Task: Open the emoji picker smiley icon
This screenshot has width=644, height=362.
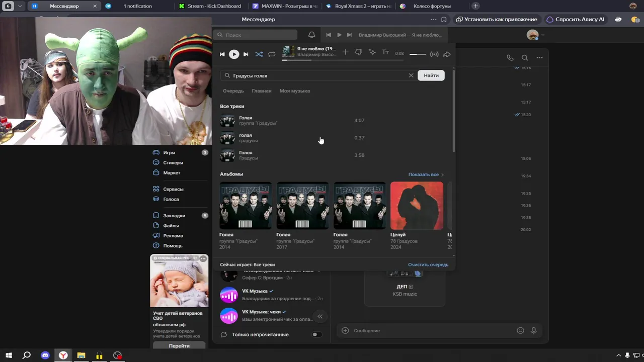Action: coord(520,330)
